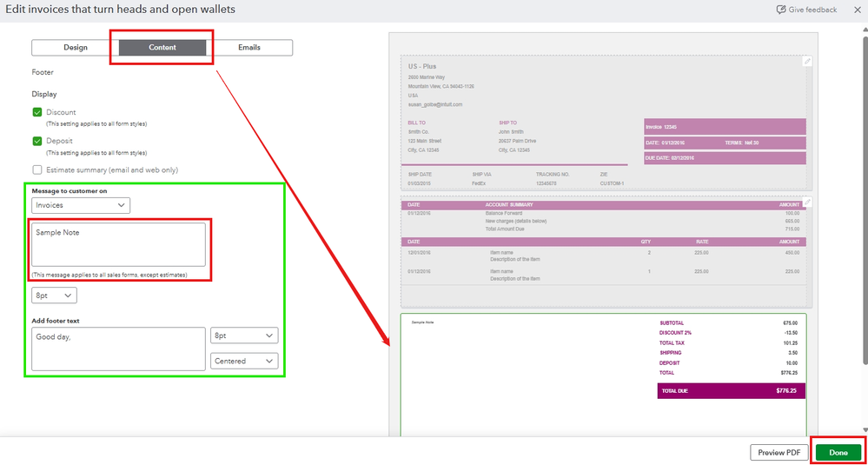
Task: Click the SUBTOTAL label in preview
Action: [672, 322]
